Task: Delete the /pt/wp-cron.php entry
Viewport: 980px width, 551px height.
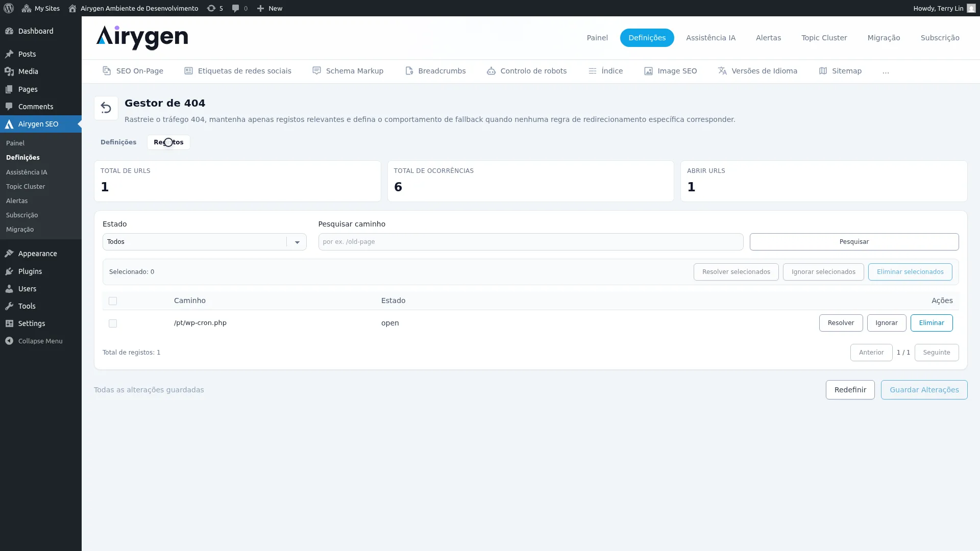Action: (932, 323)
